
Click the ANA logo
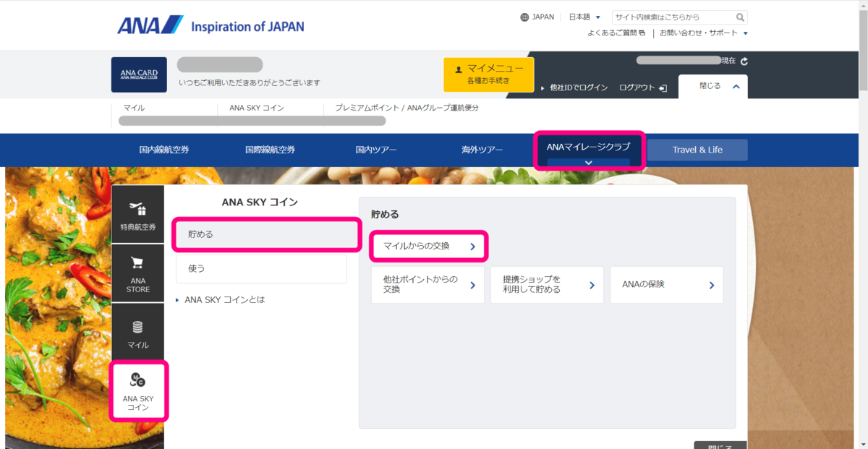[150, 25]
